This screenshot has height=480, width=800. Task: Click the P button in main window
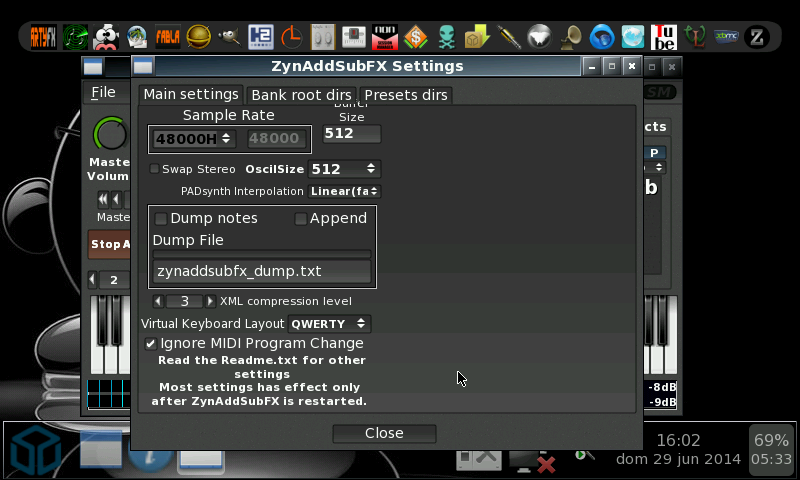pos(654,153)
